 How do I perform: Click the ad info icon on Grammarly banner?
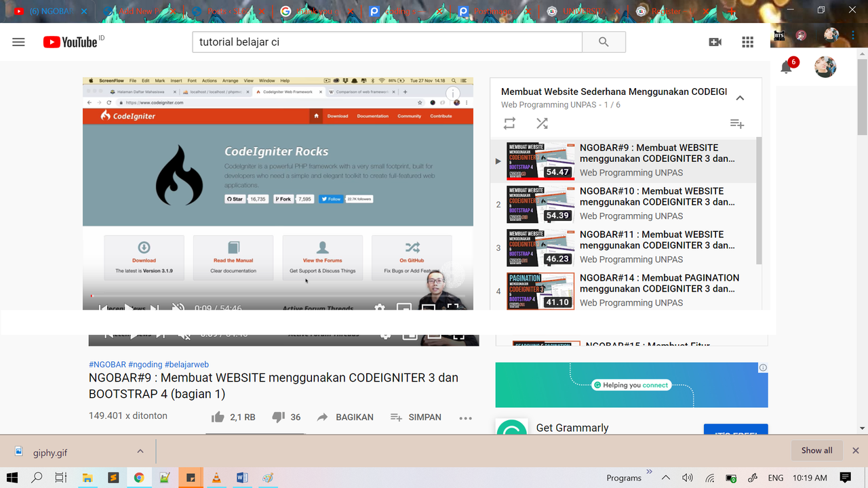click(763, 367)
